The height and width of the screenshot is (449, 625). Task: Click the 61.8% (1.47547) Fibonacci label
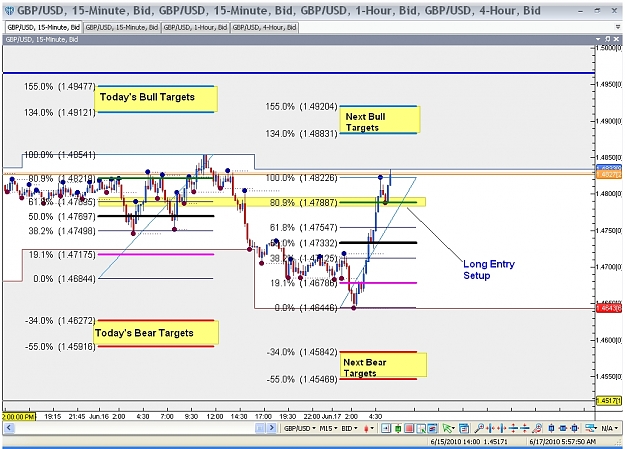303,227
